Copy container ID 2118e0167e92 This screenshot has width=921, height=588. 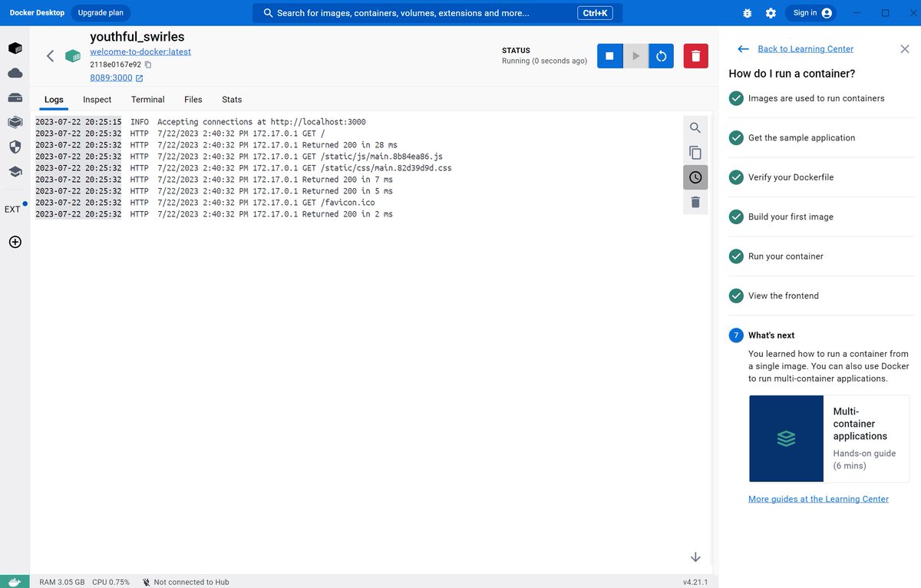[x=148, y=64]
